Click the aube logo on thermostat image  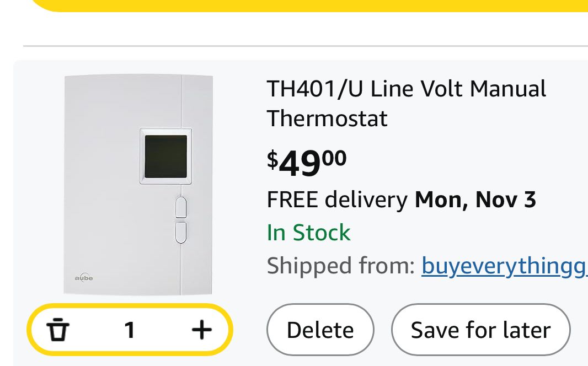tap(84, 277)
